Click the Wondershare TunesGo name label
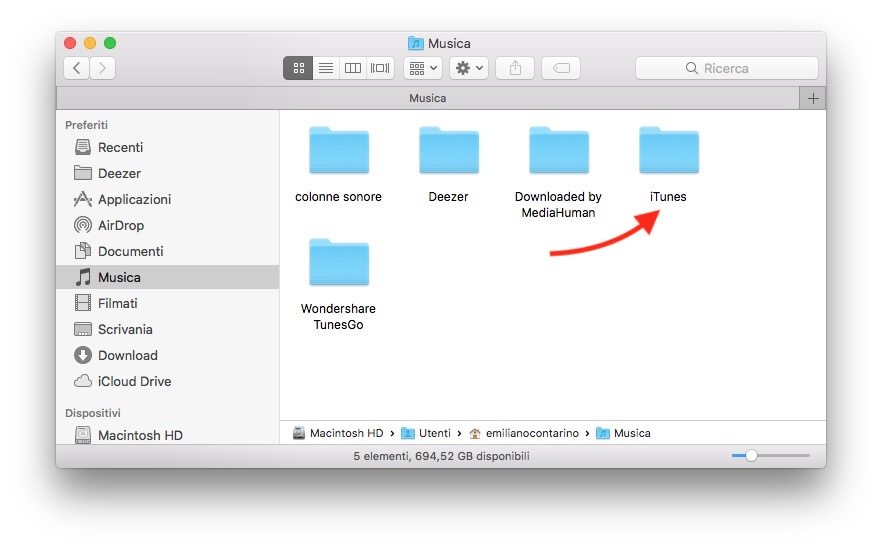The width and height of the screenshot is (882, 548). (x=338, y=317)
